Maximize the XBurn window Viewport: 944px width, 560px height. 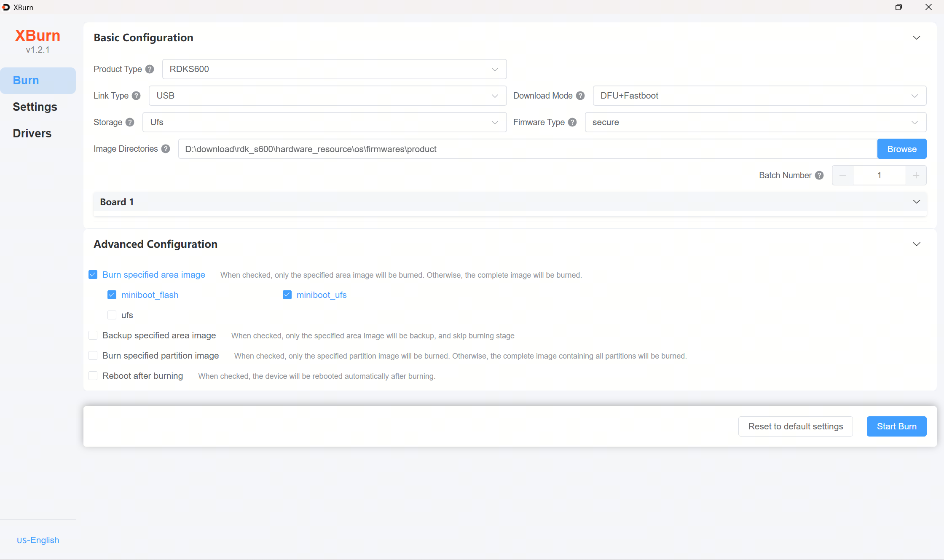(898, 7)
